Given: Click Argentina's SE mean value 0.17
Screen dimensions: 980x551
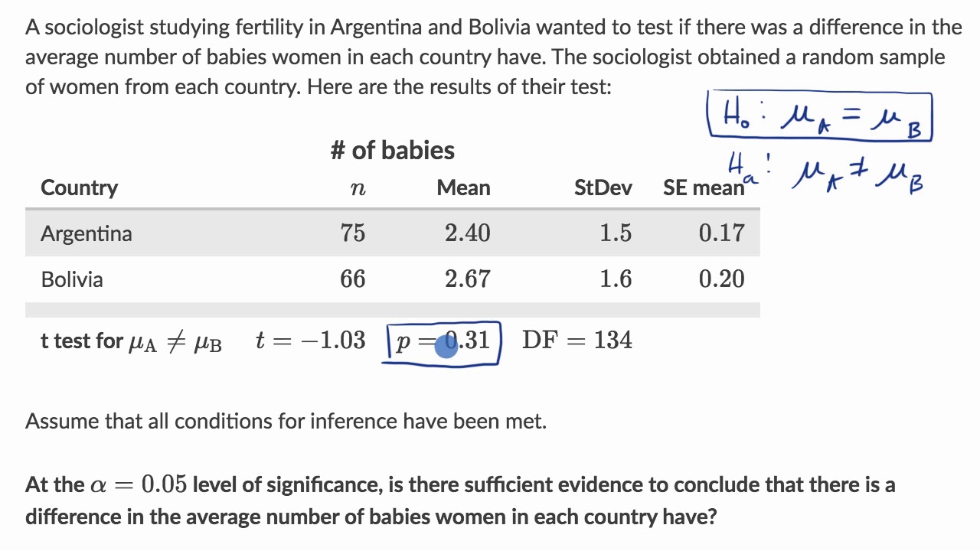Looking at the screenshot, I should click(x=720, y=233).
